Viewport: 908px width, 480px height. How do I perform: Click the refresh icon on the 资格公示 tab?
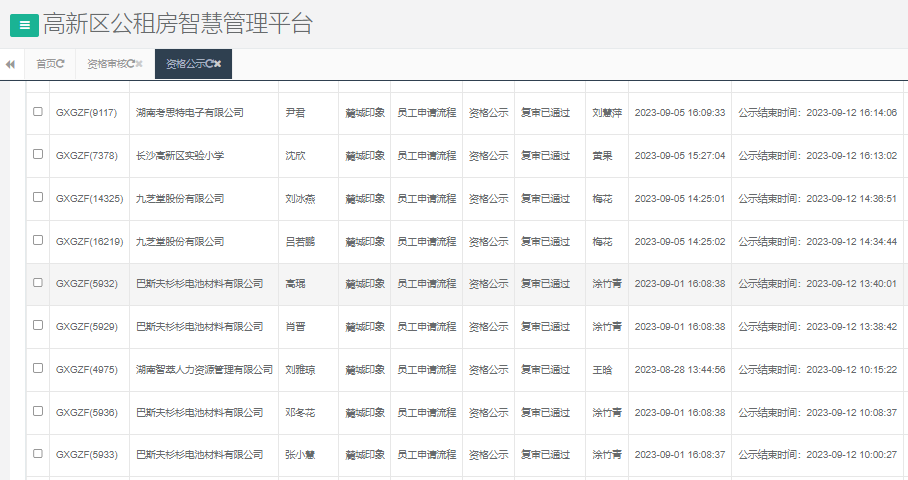208,64
